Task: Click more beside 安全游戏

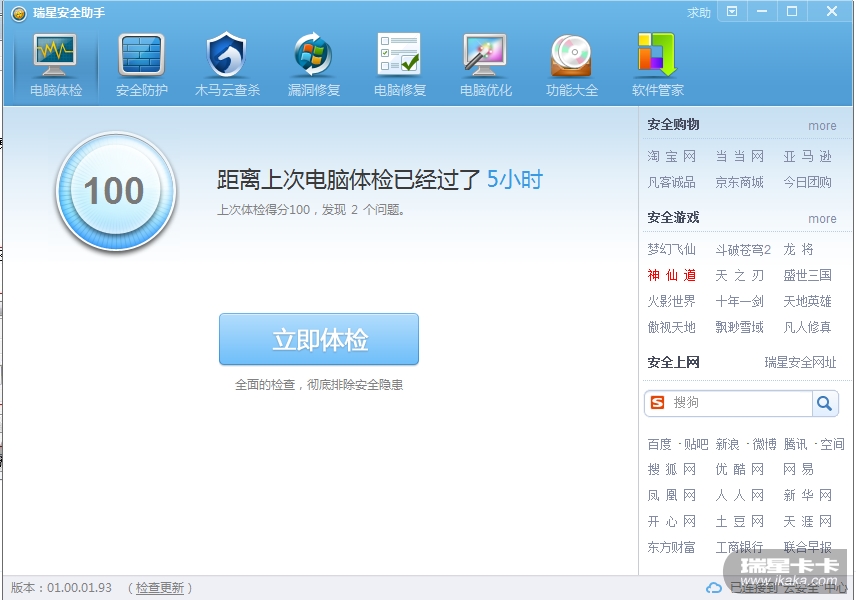Action: click(x=822, y=219)
